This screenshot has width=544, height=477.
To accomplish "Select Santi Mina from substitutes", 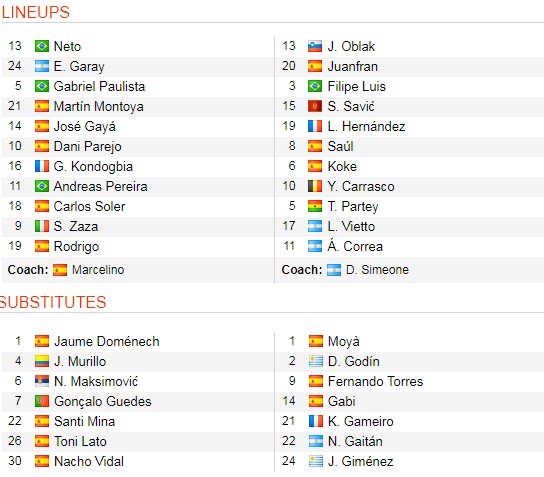I will tap(84, 421).
